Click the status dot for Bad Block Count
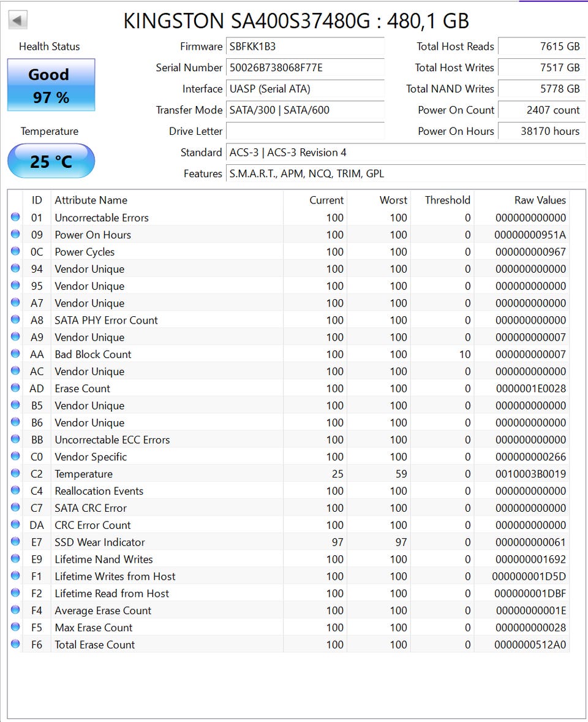 coord(15,353)
